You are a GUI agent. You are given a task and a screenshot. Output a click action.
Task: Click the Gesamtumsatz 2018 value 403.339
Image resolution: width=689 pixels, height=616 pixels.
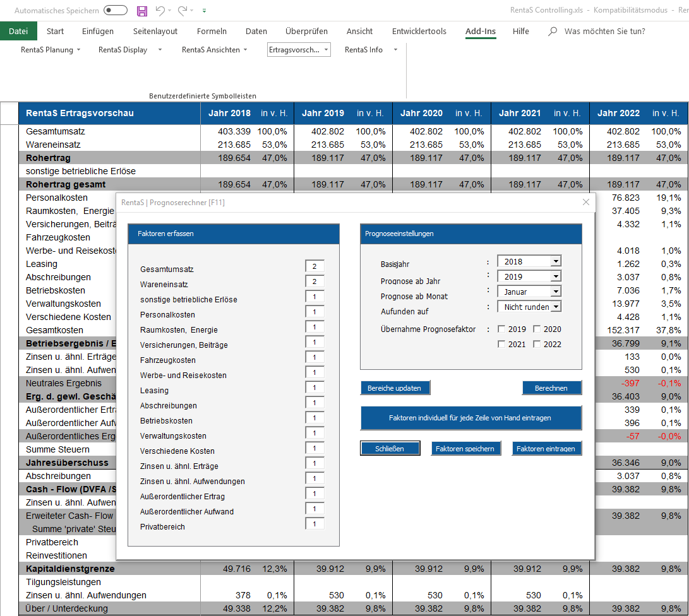234,131
